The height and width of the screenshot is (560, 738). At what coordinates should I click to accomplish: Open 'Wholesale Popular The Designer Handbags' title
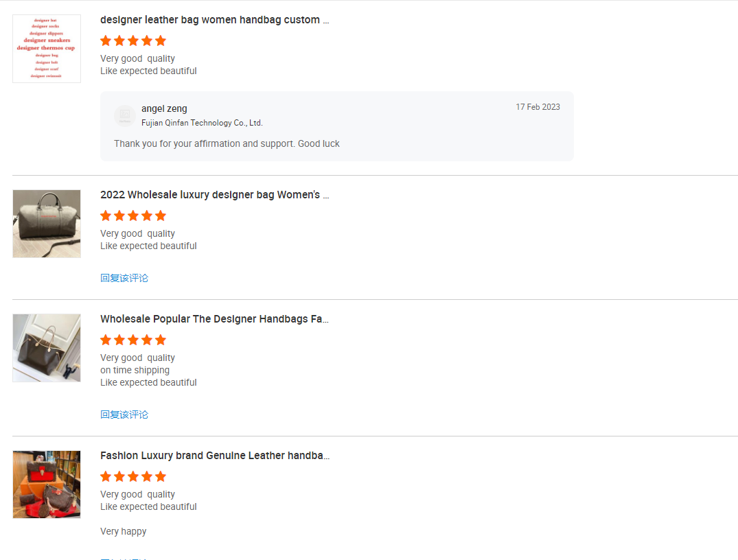215,319
